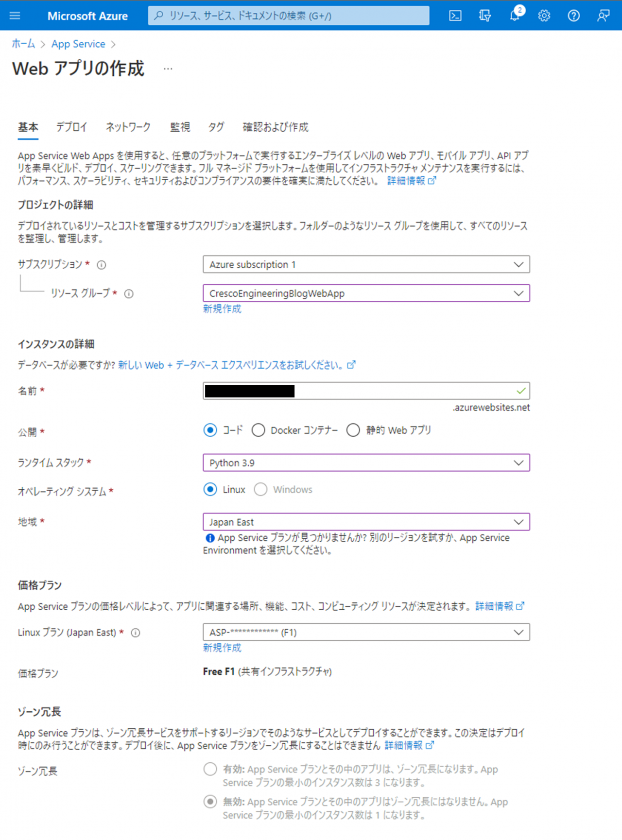622x840 pixels.
Task: Click into the 名前 input field
Action: point(366,391)
